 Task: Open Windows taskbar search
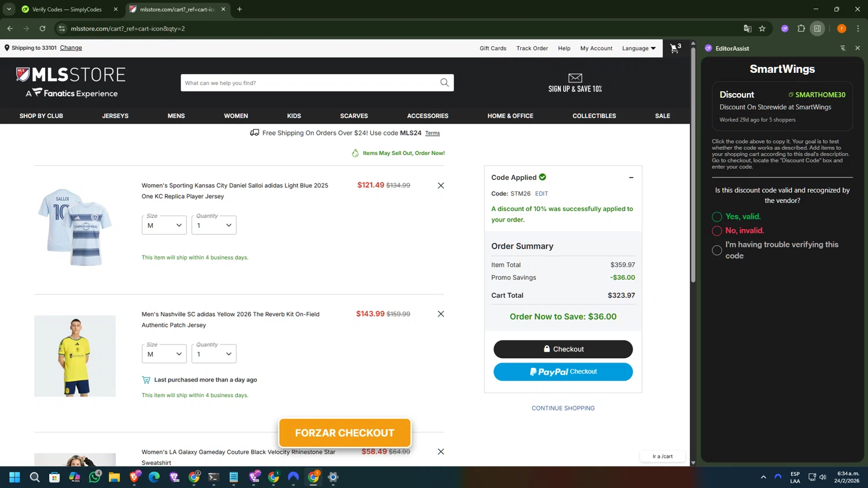[35, 477]
